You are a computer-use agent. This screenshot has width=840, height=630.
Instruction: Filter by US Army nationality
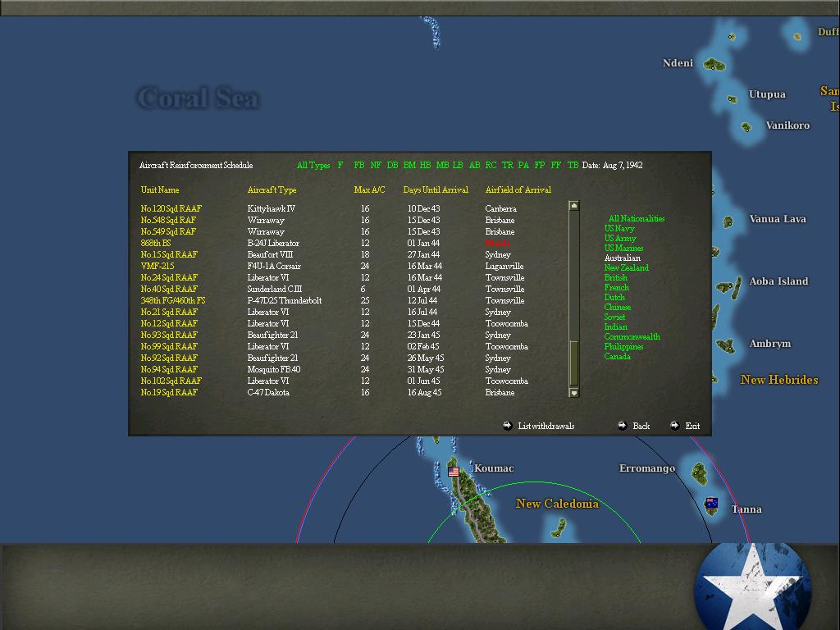click(x=620, y=239)
